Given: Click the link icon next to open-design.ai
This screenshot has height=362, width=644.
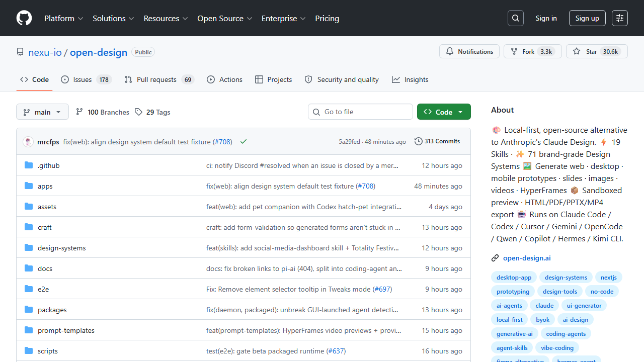Looking at the screenshot, I should click(x=495, y=258).
